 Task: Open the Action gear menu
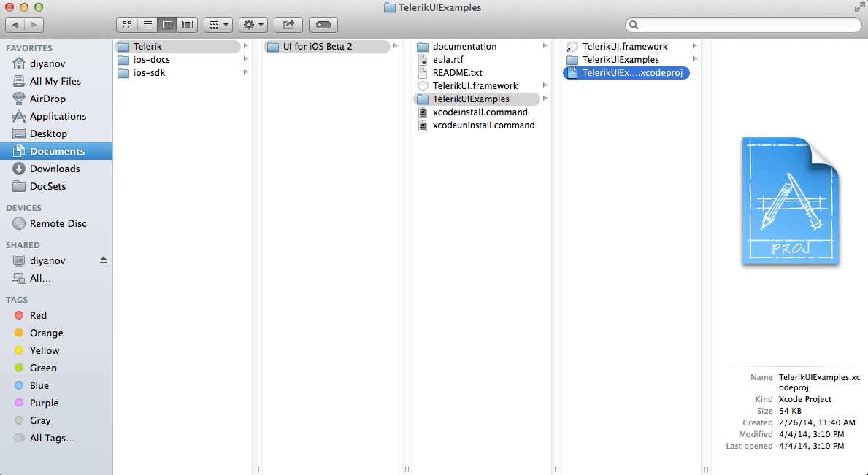coord(253,25)
